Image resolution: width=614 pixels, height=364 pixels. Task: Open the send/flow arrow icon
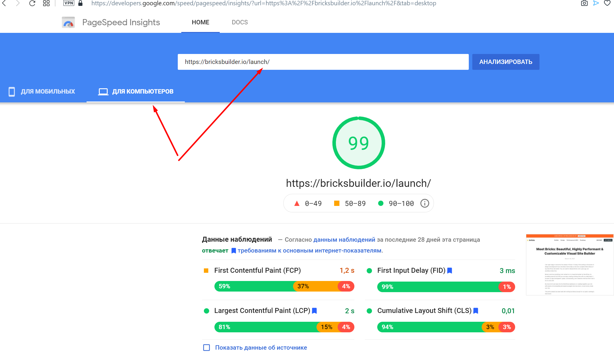[596, 3]
